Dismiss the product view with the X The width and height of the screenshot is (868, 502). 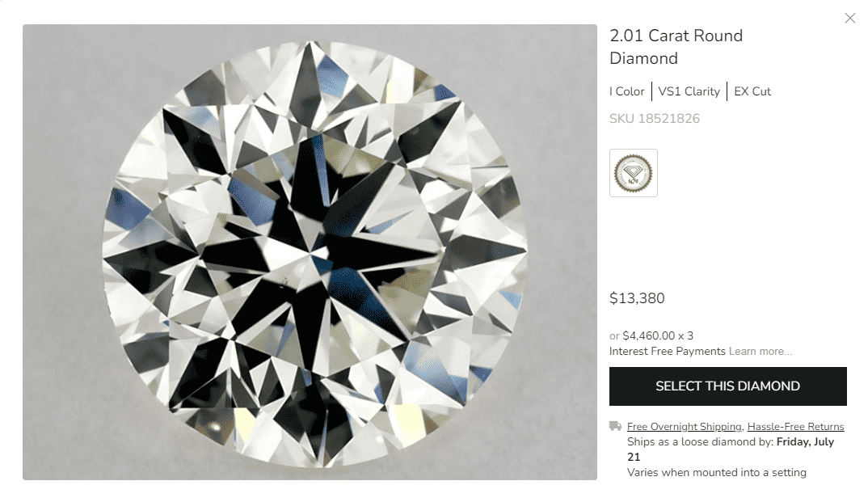click(x=850, y=18)
